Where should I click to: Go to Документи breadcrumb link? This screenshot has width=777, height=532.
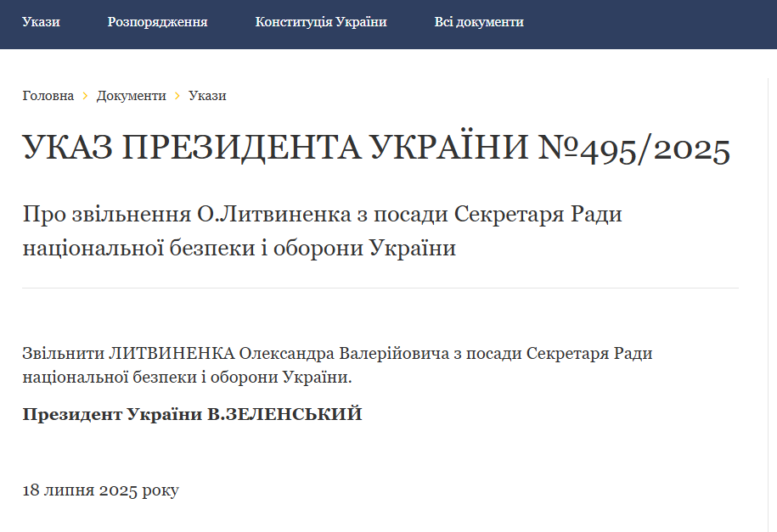(x=132, y=96)
